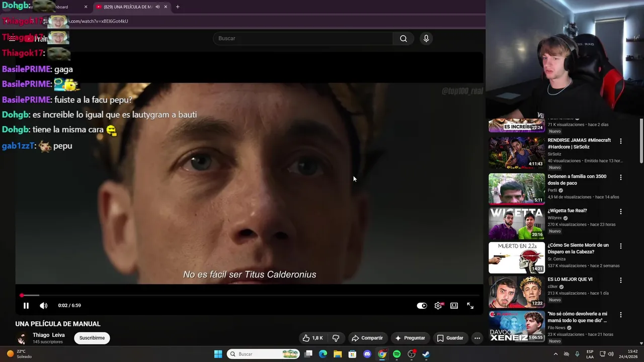The image size is (644, 362).
Task: Click the taskbar Buscar search box
Action: coord(264,354)
